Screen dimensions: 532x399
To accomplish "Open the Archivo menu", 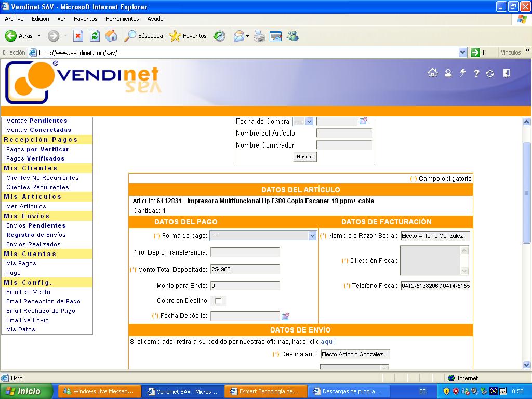I will [14, 19].
